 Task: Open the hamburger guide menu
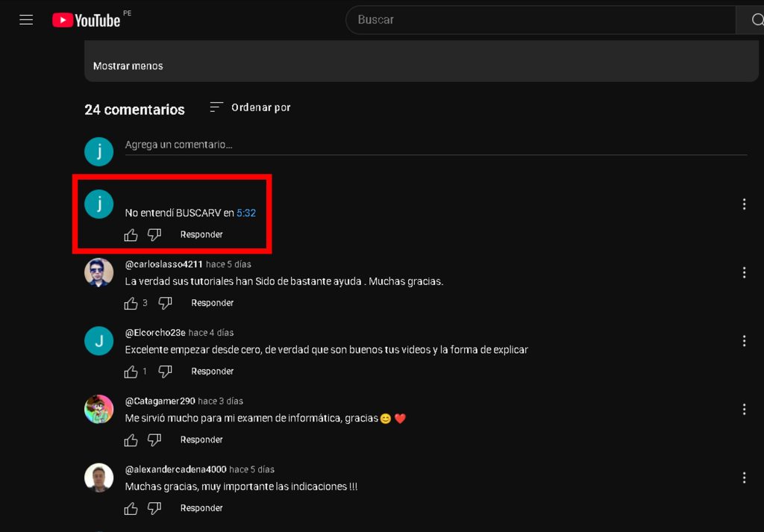[26, 20]
